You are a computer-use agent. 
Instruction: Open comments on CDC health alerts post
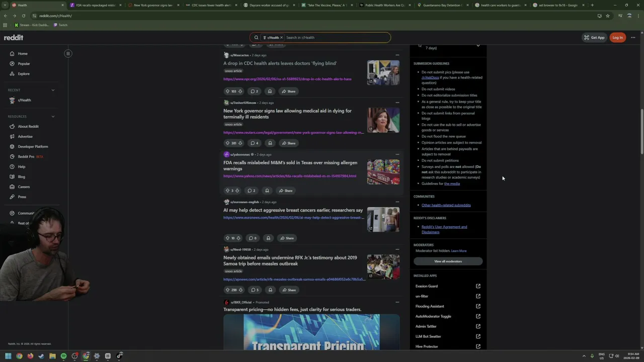point(254,91)
